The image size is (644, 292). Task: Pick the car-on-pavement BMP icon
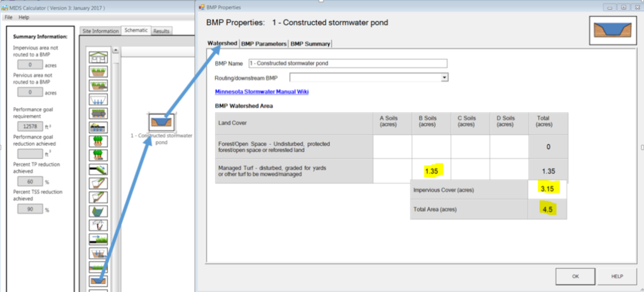click(98, 127)
